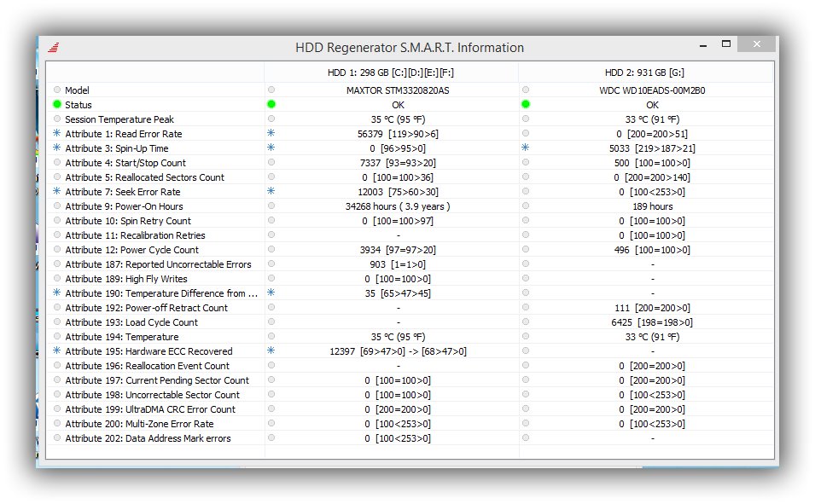Select Attribute 199: UltraDMA CRC Error Count label

point(150,410)
